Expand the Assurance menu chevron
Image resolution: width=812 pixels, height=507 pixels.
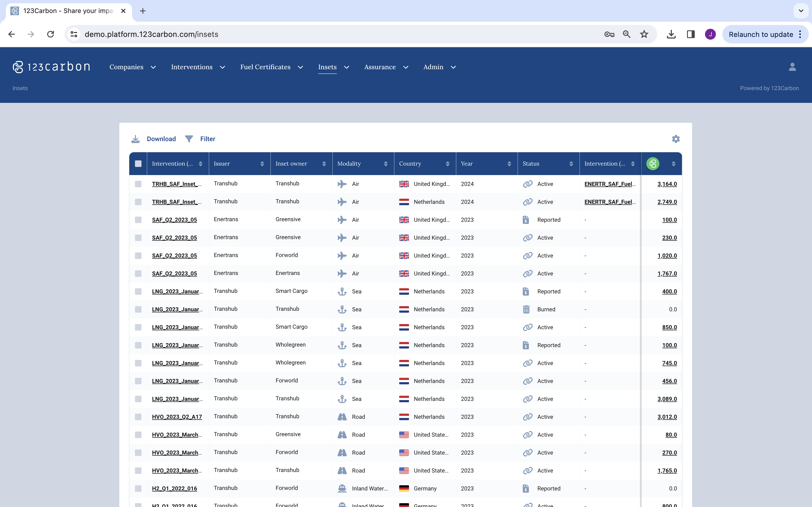coord(406,67)
